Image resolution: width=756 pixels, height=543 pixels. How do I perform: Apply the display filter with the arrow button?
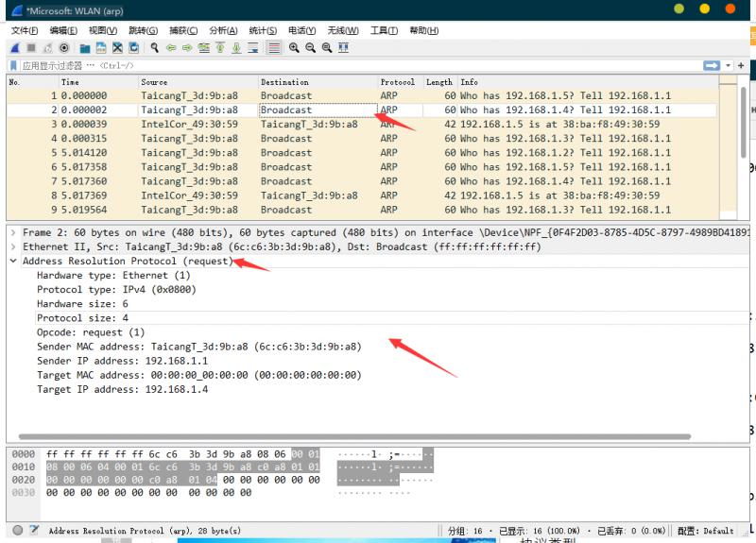pos(712,65)
